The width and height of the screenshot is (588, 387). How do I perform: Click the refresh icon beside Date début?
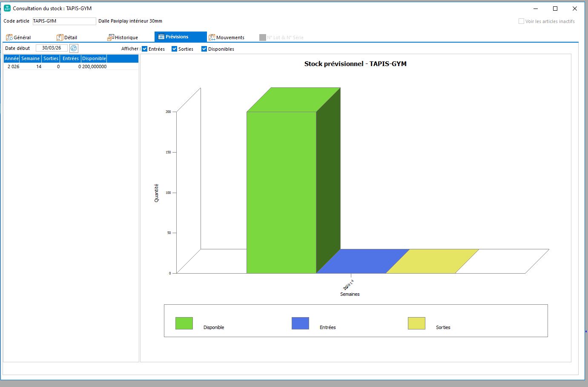pos(74,49)
